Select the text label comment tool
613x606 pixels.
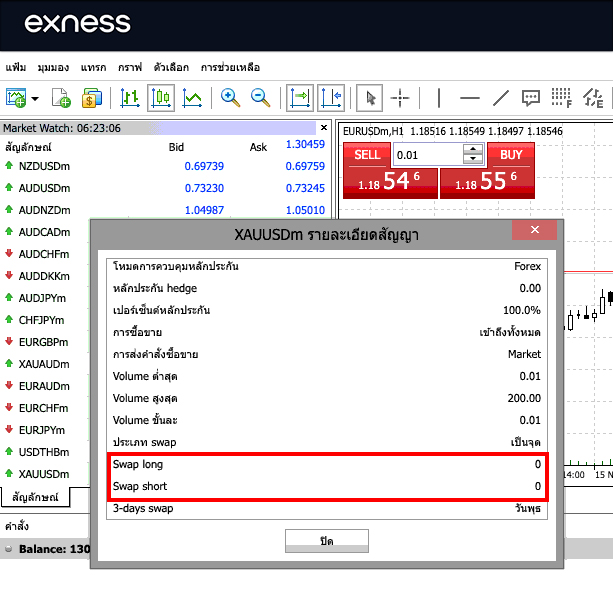[x=531, y=98]
